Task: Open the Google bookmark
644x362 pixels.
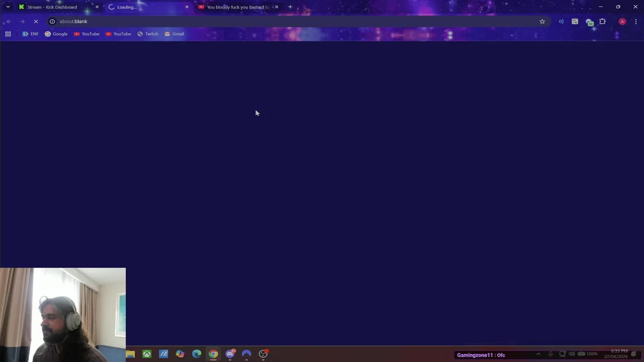Action: pos(56,34)
